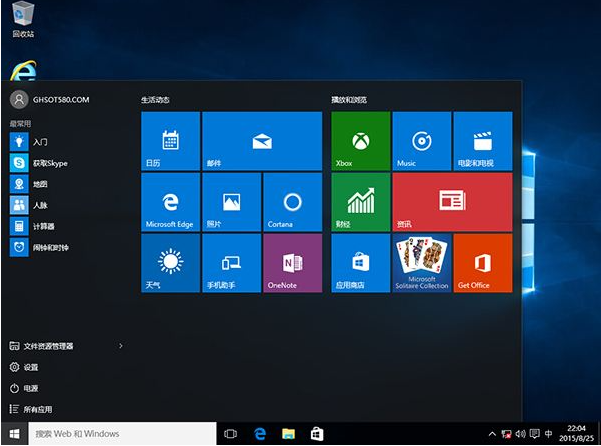This screenshot has height=446, width=601.
Task: Open the 邮件 mail tile
Action: pos(262,141)
